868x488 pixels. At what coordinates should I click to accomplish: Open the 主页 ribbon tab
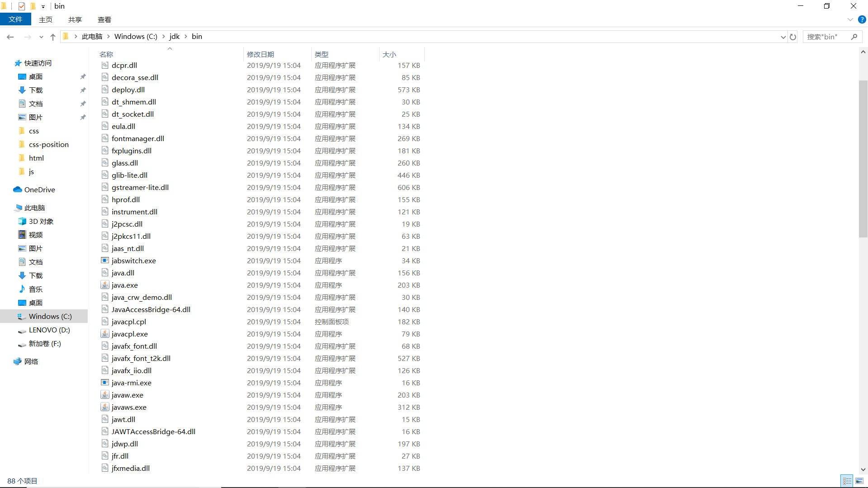point(46,19)
